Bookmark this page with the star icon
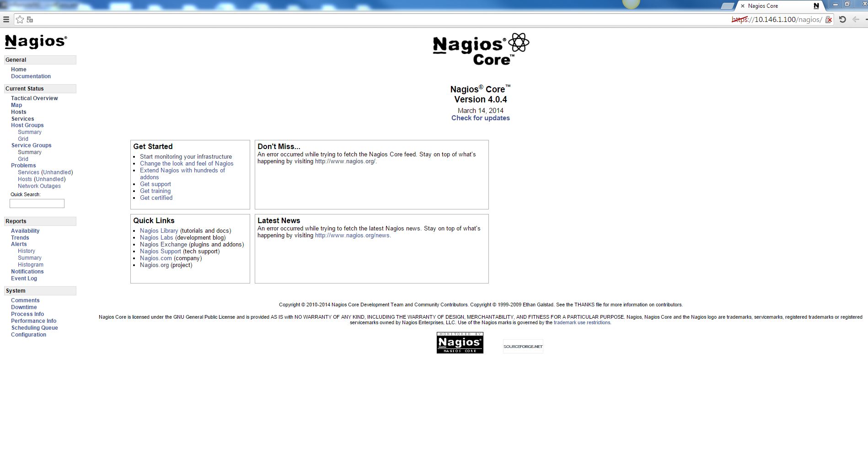The width and height of the screenshot is (868, 460). (x=20, y=20)
